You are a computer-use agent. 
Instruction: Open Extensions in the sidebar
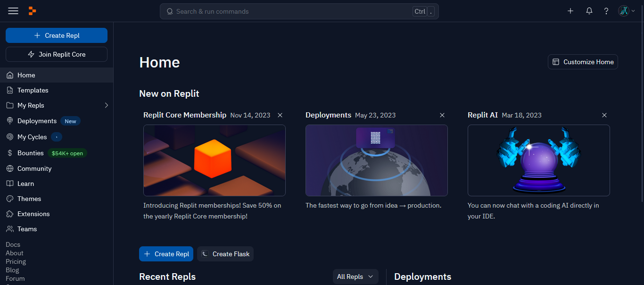click(33, 214)
